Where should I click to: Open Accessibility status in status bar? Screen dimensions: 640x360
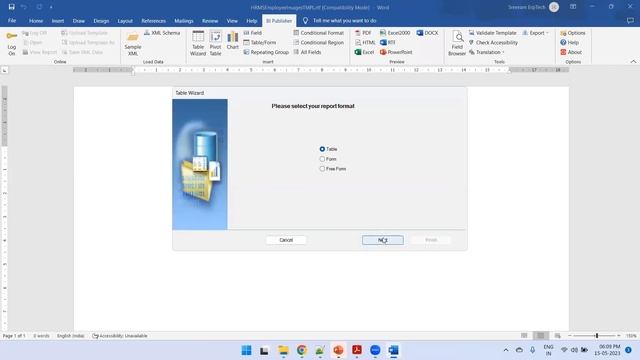[x=120, y=336]
